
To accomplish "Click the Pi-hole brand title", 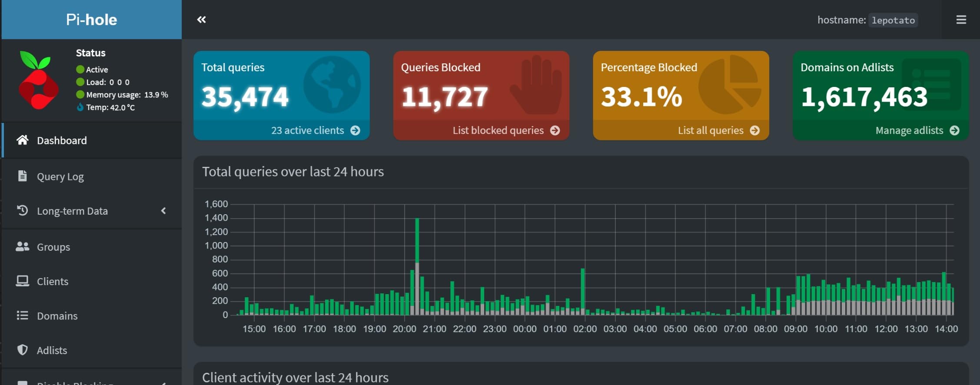I will (92, 20).
